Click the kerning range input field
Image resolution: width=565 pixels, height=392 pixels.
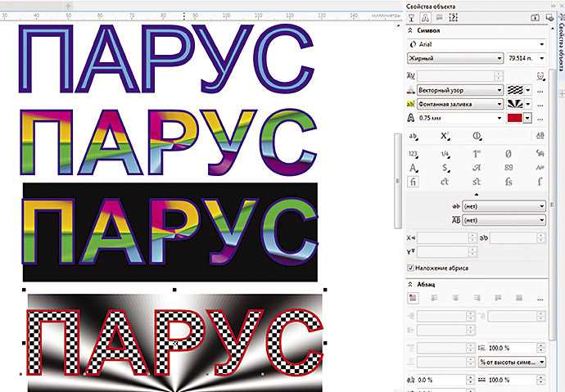(x=459, y=76)
